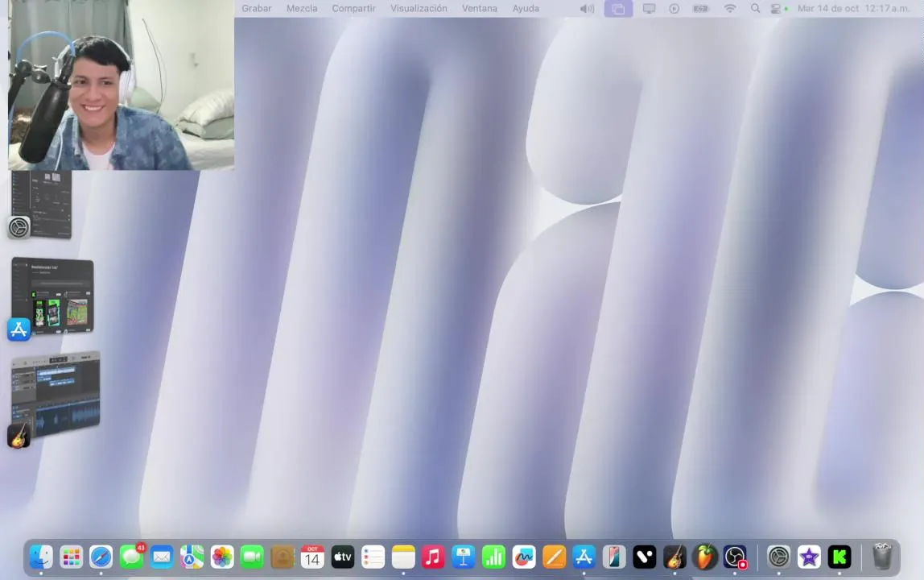Open the Ayuda menu
Image resolution: width=924 pixels, height=580 pixels.
[526, 8]
